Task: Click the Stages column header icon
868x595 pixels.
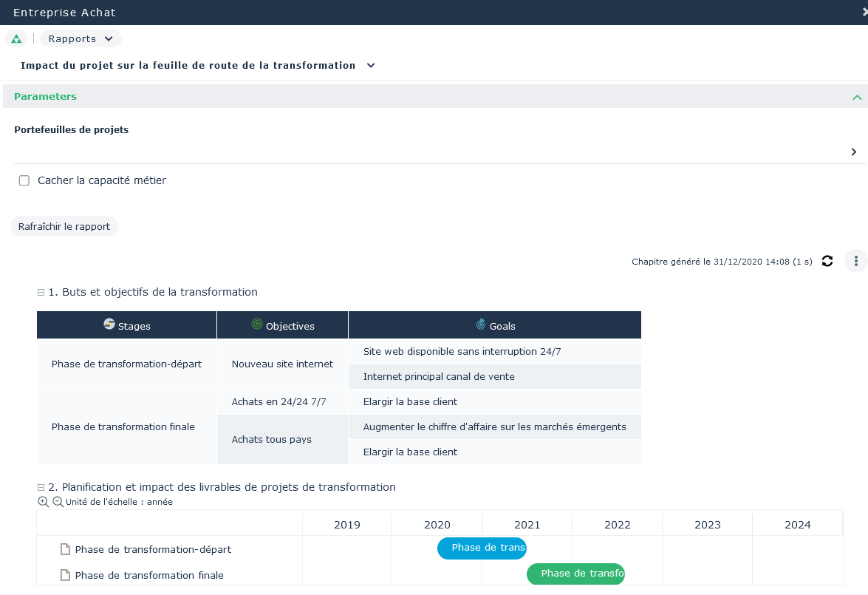Action: click(x=109, y=324)
